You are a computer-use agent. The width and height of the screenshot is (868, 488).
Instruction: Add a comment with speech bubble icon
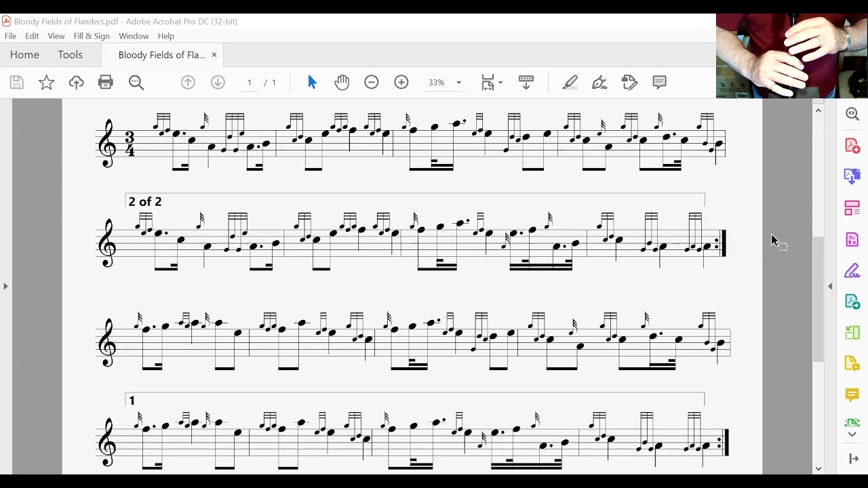[659, 82]
